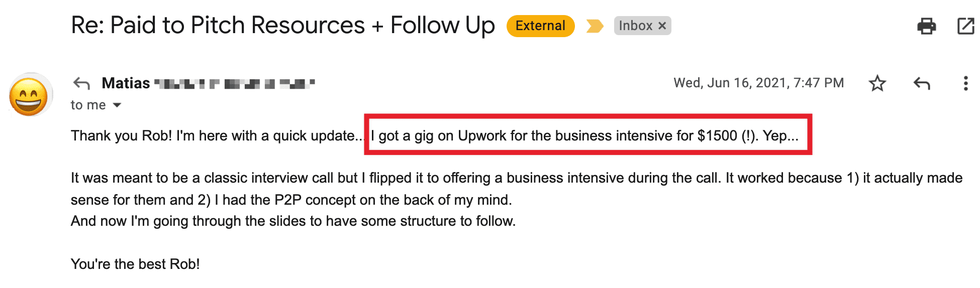
Task: Click the gray Inbox label
Action: pyautogui.click(x=635, y=26)
